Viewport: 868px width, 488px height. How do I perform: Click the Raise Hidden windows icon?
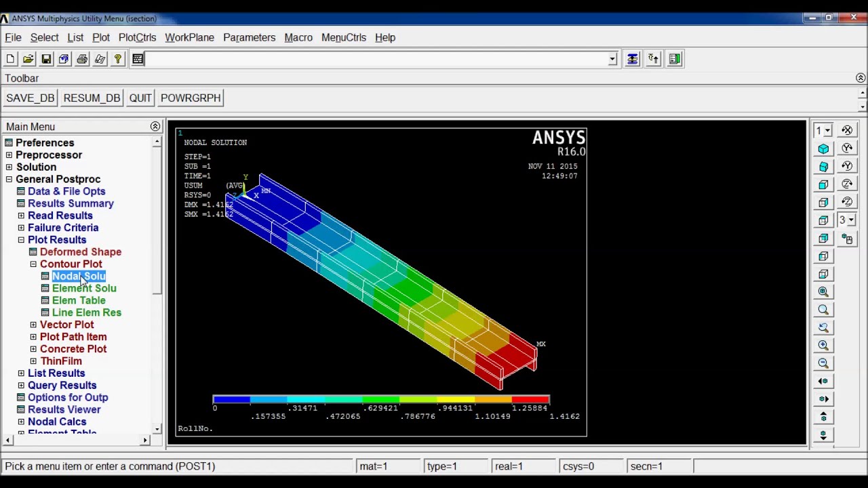632,59
